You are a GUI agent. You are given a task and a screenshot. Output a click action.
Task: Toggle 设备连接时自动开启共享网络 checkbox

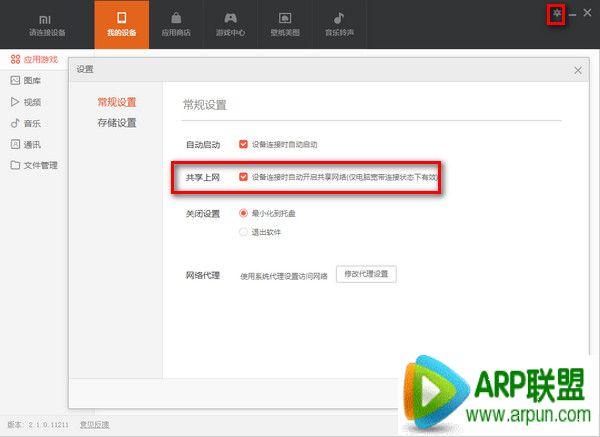243,177
